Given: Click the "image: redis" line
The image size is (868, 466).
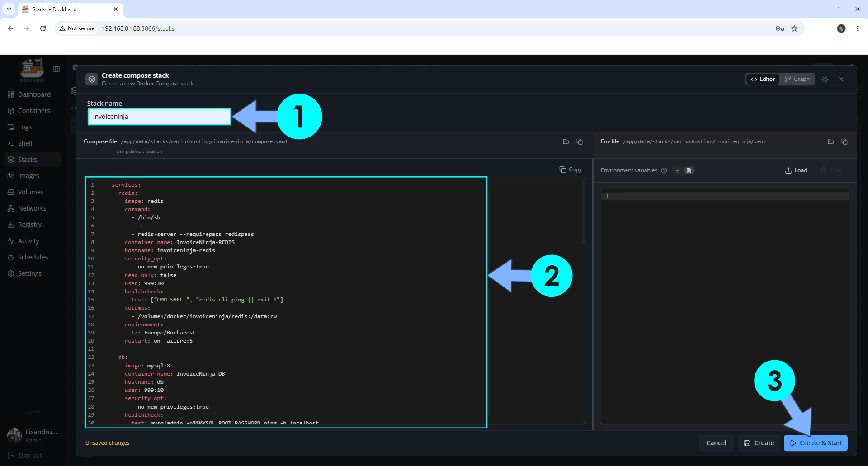Looking at the screenshot, I should click(144, 201).
